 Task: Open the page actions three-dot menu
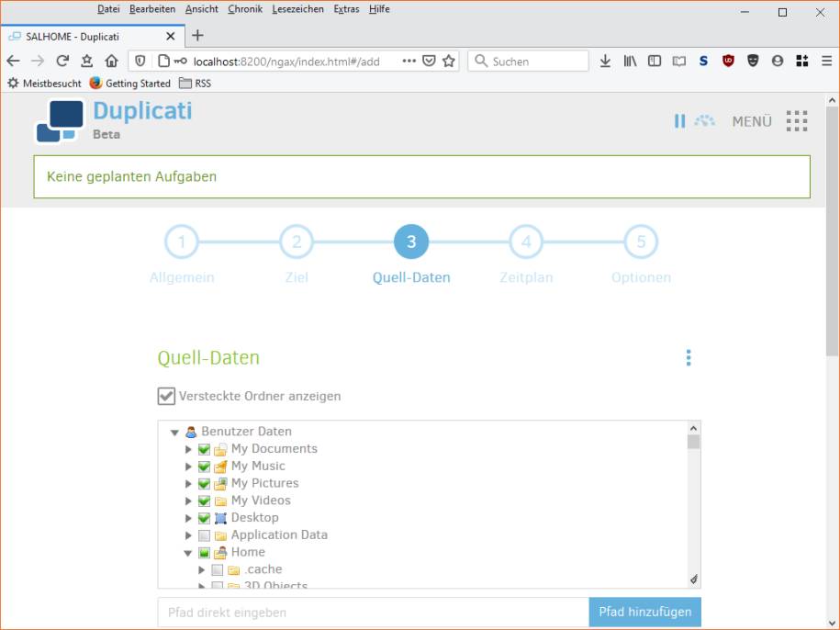[409, 61]
